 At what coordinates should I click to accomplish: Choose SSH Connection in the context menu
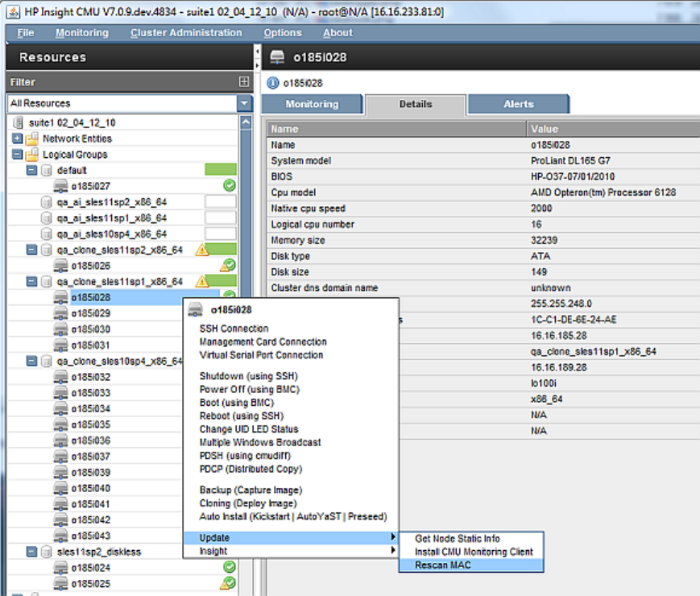click(234, 329)
